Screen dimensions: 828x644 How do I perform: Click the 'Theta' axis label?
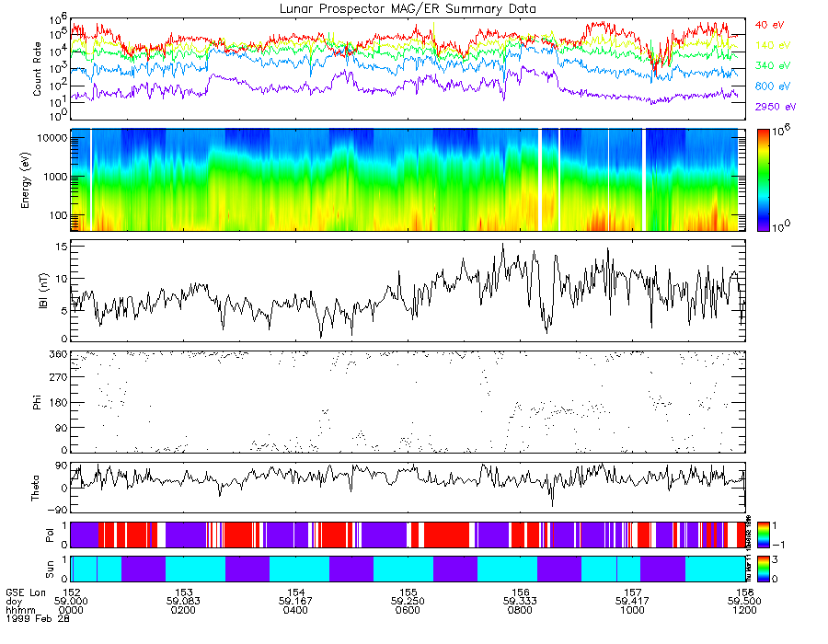(x=35, y=488)
